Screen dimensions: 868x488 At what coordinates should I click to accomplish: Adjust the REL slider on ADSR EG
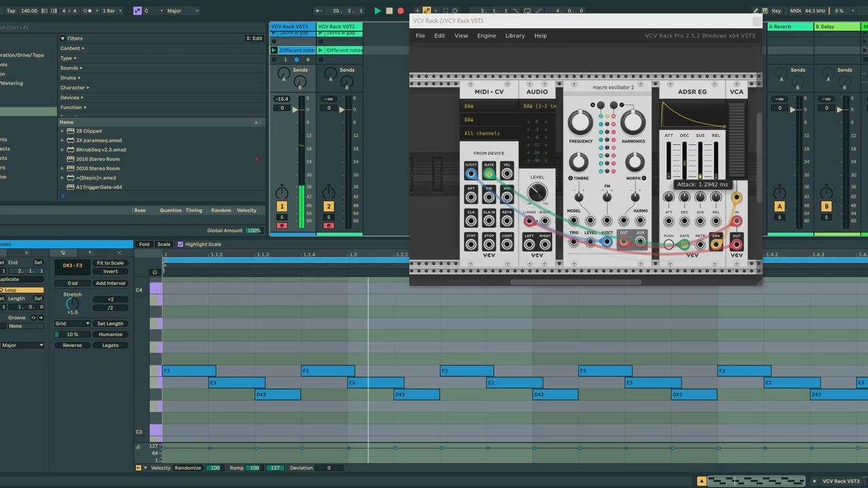click(716, 161)
